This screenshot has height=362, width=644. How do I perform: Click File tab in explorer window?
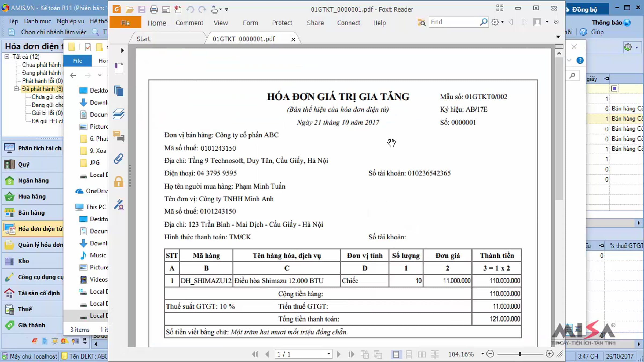click(77, 61)
